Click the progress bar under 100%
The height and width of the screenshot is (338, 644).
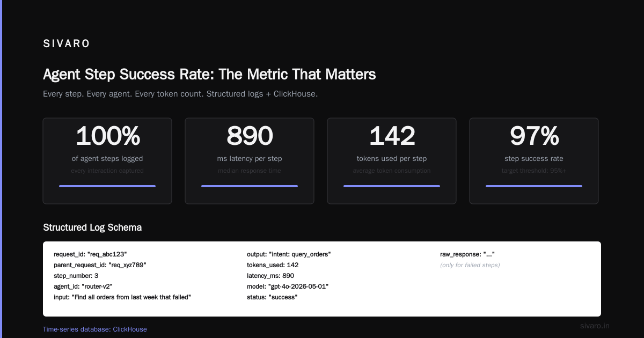107,186
